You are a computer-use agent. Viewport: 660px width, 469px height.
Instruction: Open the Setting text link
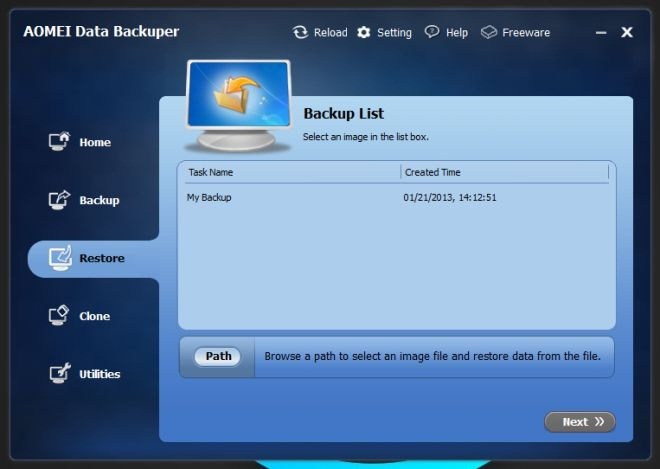394,33
